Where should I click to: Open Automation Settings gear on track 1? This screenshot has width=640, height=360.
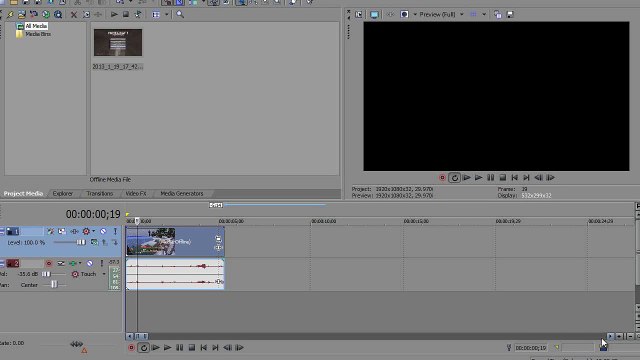[x=86, y=231]
